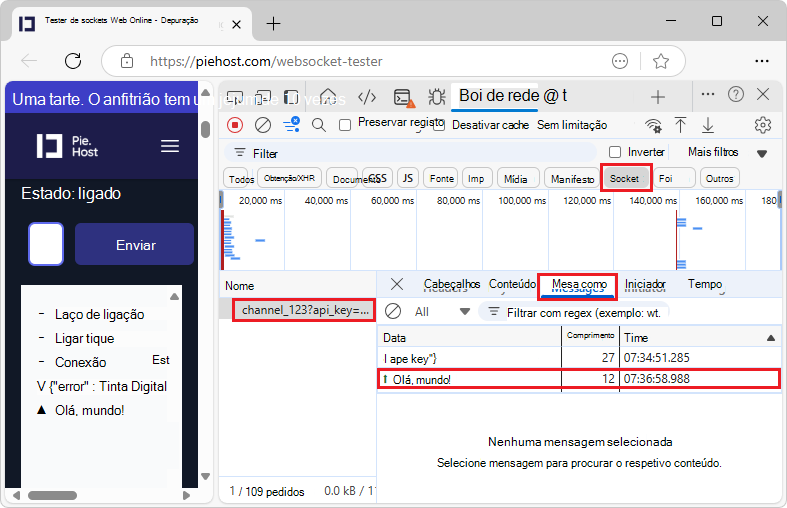Select the Outros filter type
Screen dimensions: 787x508
click(x=719, y=178)
